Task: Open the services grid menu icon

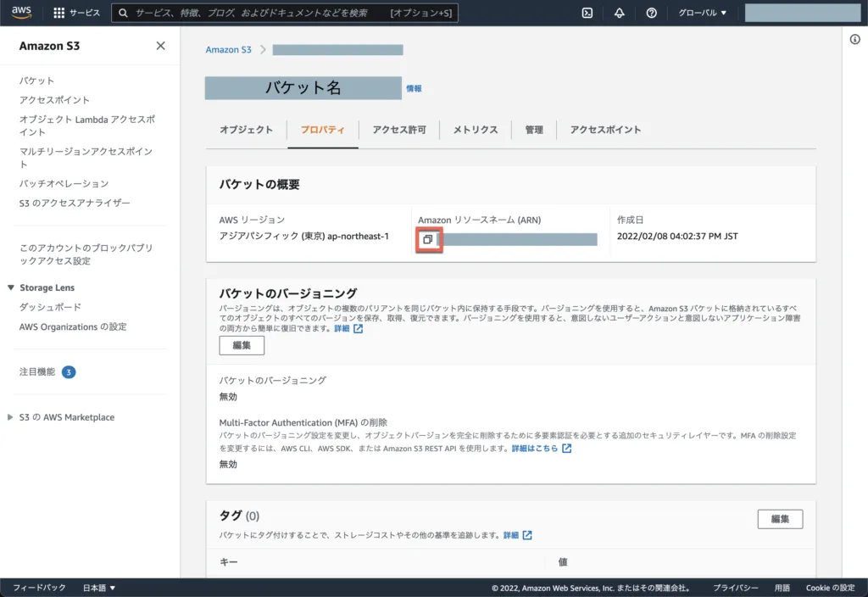Action: [x=58, y=13]
